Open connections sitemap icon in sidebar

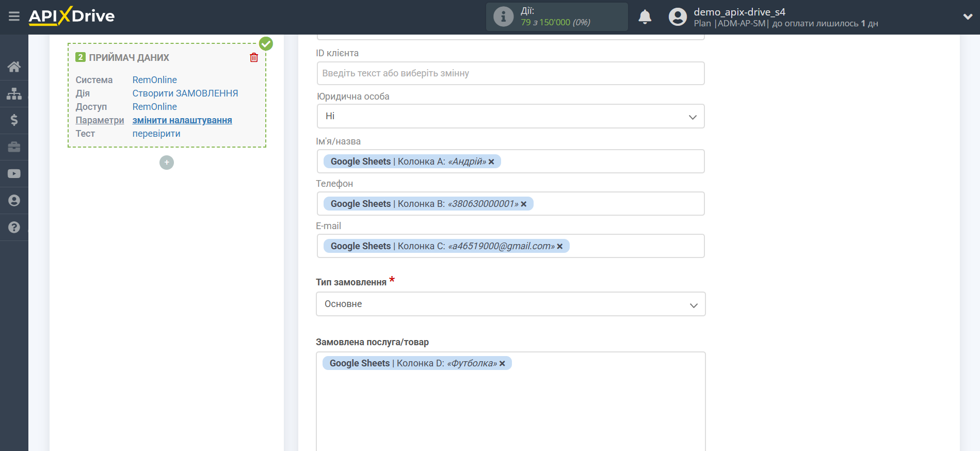pyautogui.click(x=14, y=93)
